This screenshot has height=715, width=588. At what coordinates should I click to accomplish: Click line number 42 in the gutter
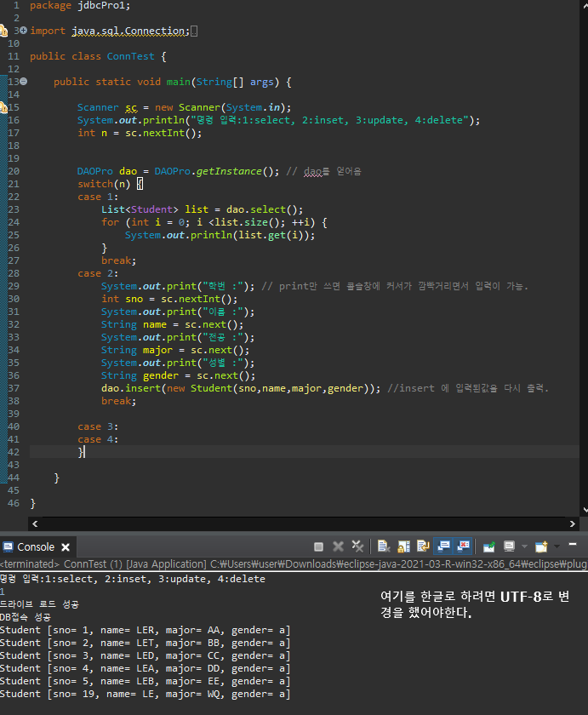pos(14,452)
